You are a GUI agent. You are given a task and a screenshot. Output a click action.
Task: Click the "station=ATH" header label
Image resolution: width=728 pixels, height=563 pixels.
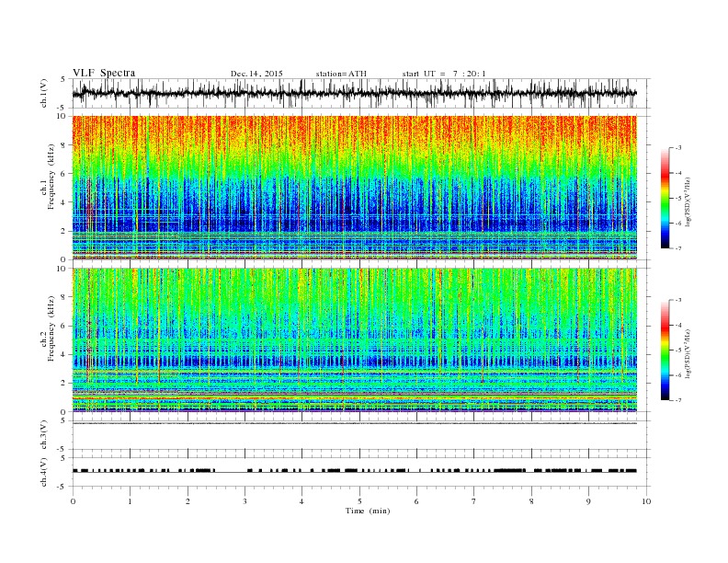[x=341, y=74]
